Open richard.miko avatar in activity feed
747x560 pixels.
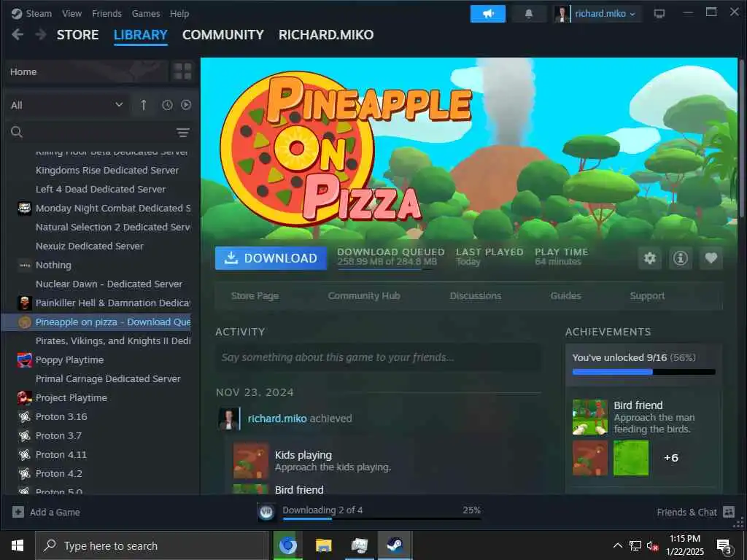pos(229,419)
